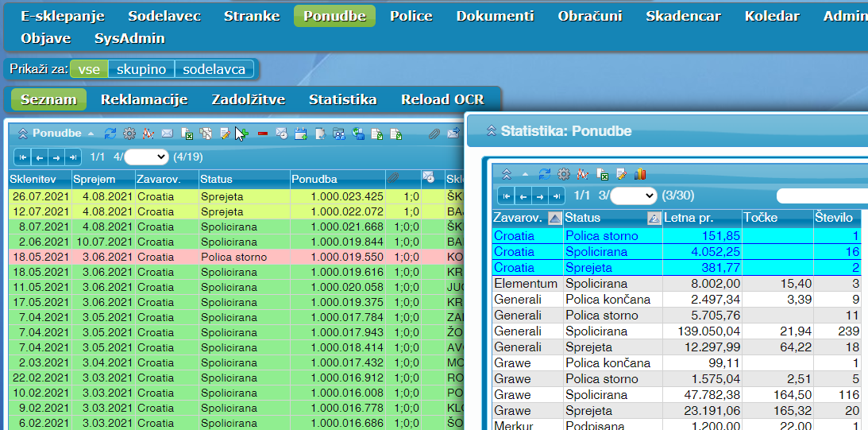Click the envelope icon in Ponudbe toolbar
This screenshot has width=868, height=430.
pos(167,133)
